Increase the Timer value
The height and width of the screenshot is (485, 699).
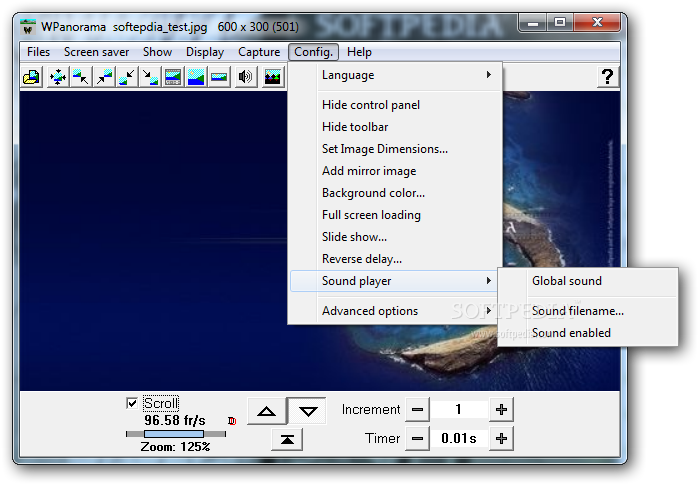tap(501, 439)
